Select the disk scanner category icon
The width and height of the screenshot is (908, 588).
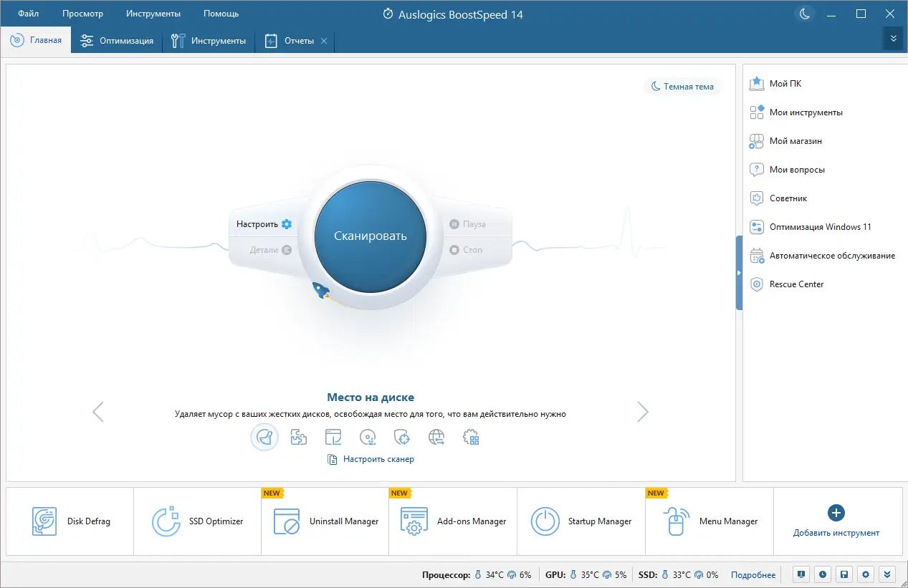point(368,437)
